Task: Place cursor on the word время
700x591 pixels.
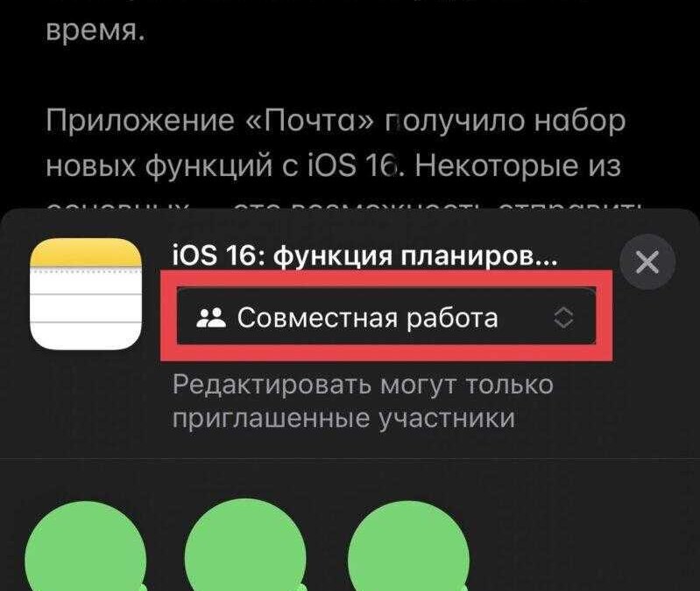Action: (x=95, y=32)
